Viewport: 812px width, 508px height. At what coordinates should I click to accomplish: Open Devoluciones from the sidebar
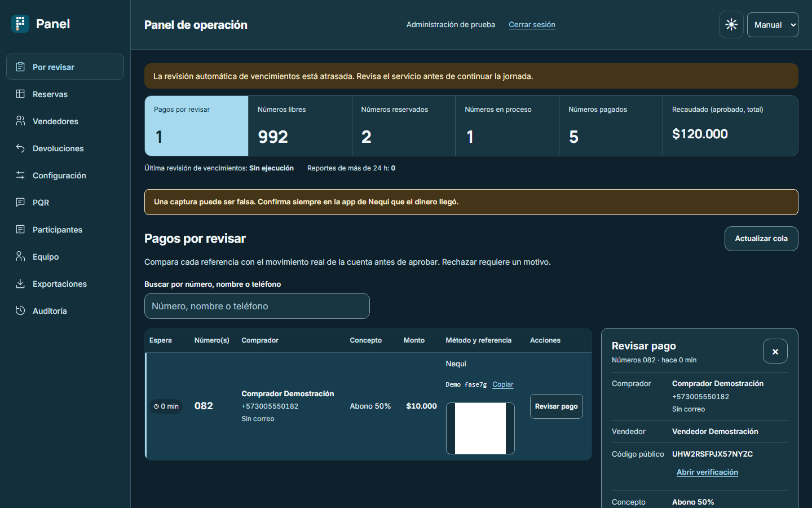coord(65,148)
